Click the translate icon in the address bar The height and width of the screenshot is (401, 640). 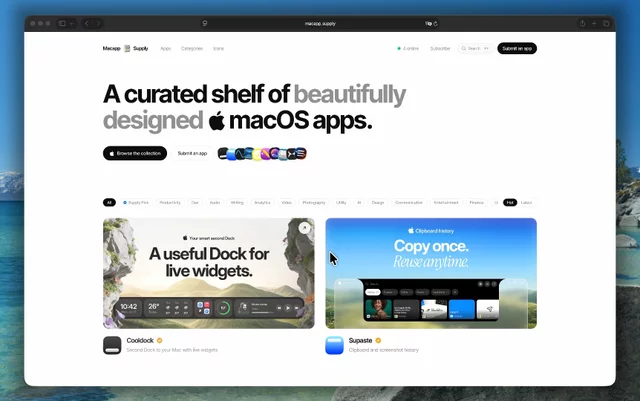coord(428,24)
